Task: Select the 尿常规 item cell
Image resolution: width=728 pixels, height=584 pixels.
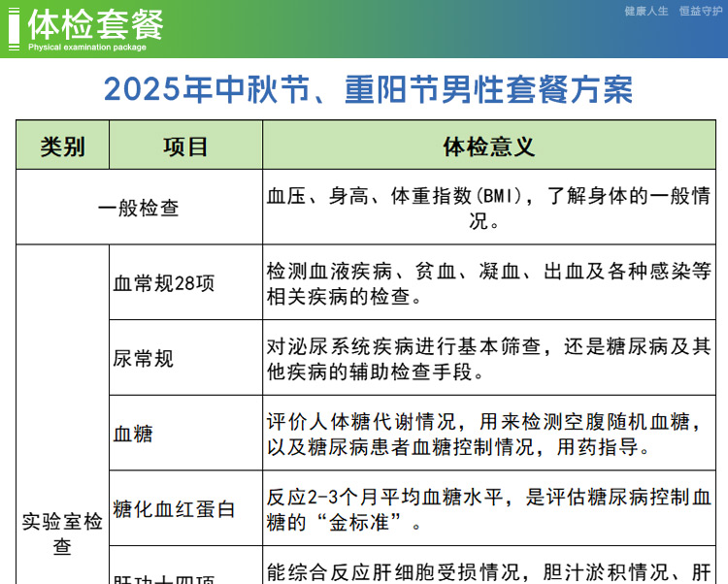Action: pos(144,358)
